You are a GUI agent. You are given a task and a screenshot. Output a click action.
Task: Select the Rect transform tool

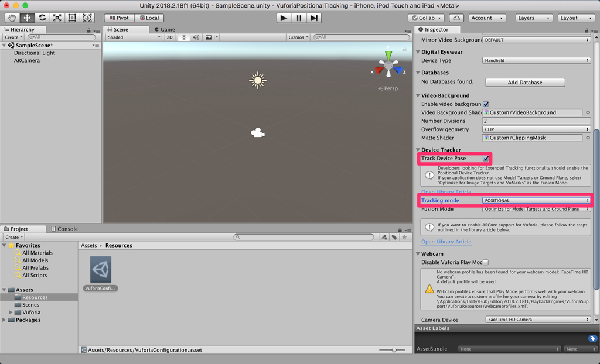(72, 18)
